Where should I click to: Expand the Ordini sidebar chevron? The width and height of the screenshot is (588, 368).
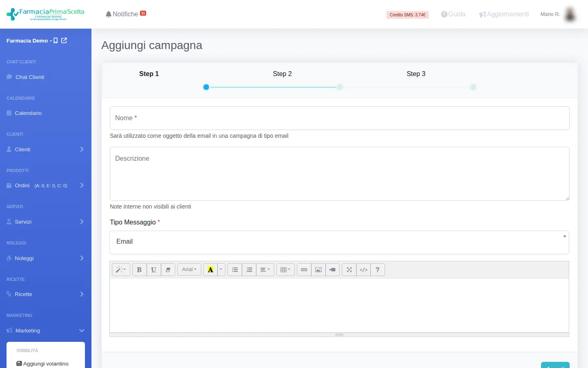click(82, 185)
